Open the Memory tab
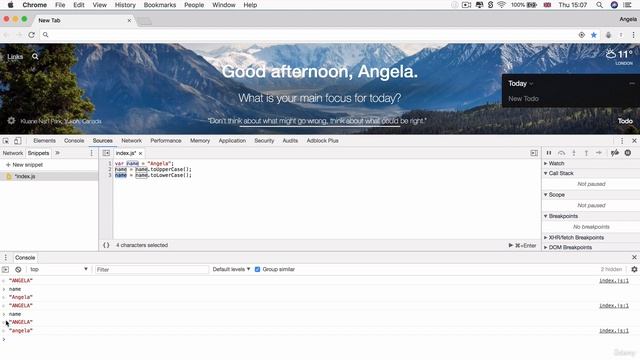This screenshot has height=360, width=640. pos(200,141)
